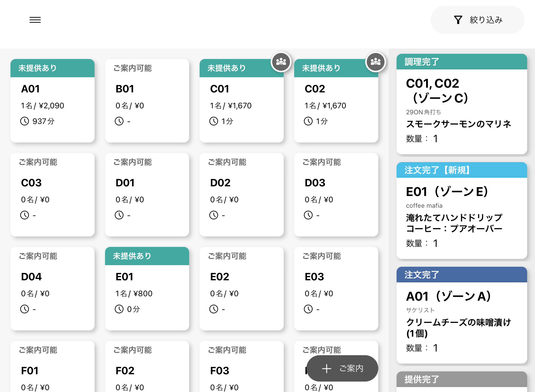This screenshot has width=535, height=392.
Task: Choose table D02
Action: (242, 195)
